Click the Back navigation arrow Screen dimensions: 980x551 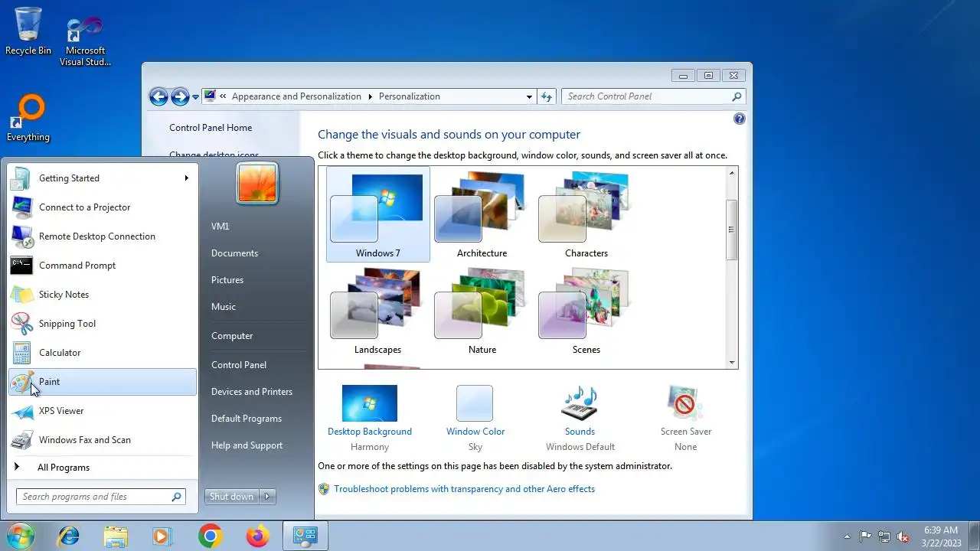[158, 96]
